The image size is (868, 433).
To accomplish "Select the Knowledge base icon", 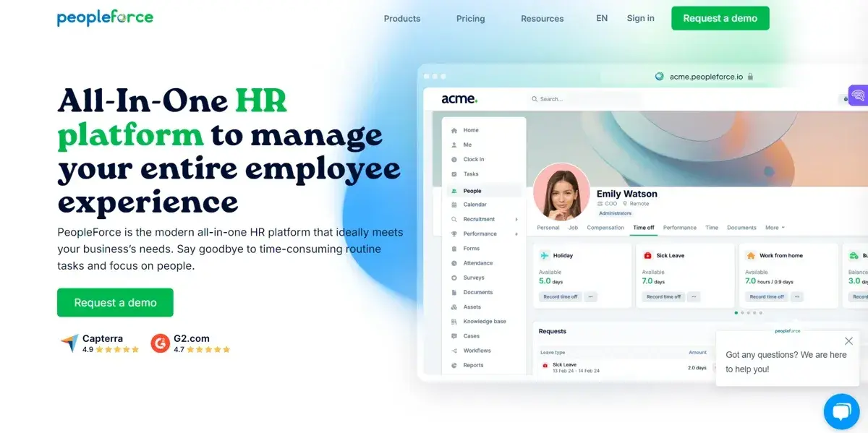I will pos(454,321).
